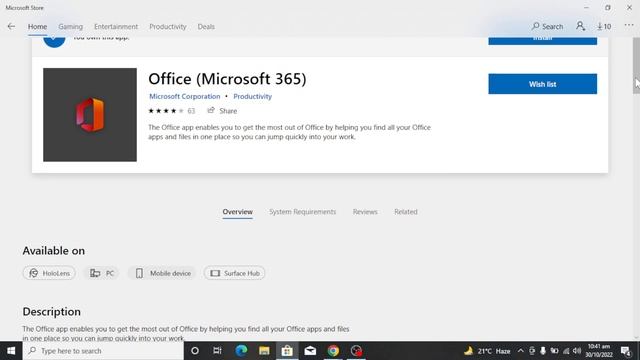The image size is (640, 360).
Task: Open the volume speaker tray icon
Action: pyautogui.click(x=577, y=351)
